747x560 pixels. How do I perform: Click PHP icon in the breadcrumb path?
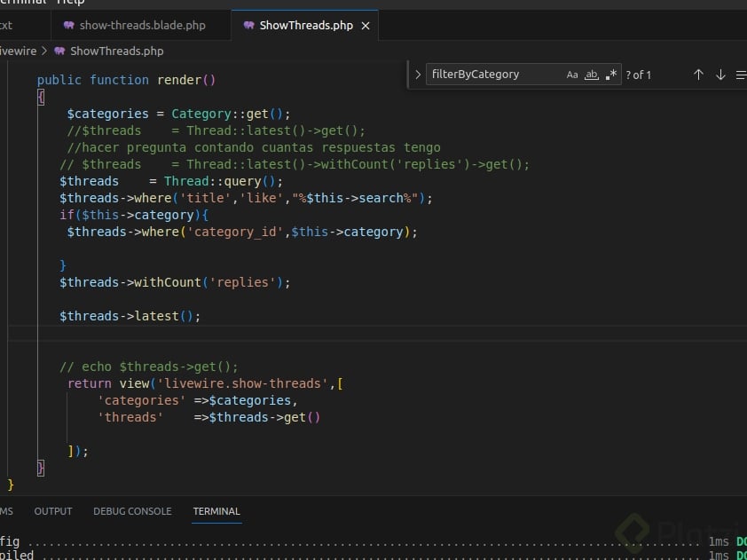(59, 51)
